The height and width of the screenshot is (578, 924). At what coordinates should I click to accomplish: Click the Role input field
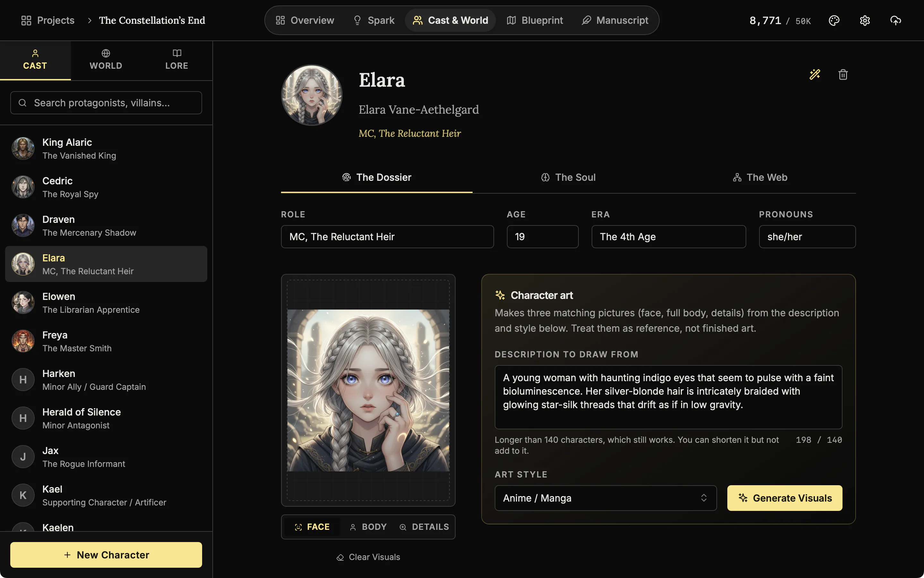tap(387, 237)
